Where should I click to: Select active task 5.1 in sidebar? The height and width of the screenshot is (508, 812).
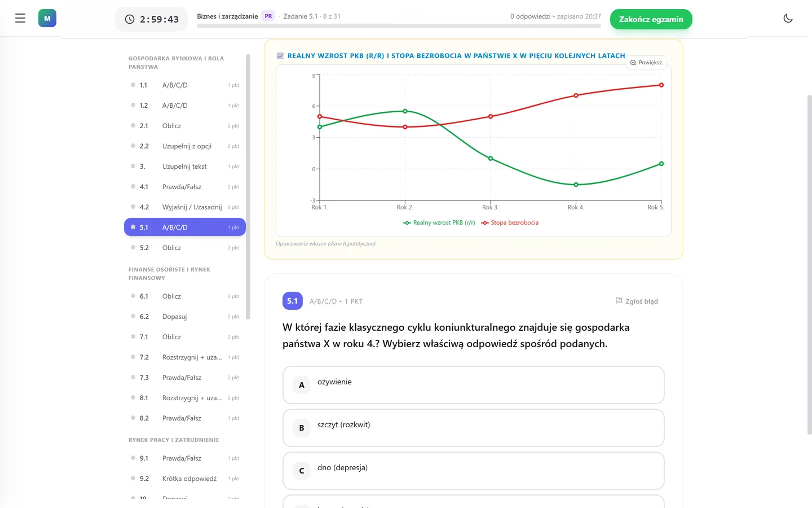(185, 227)
